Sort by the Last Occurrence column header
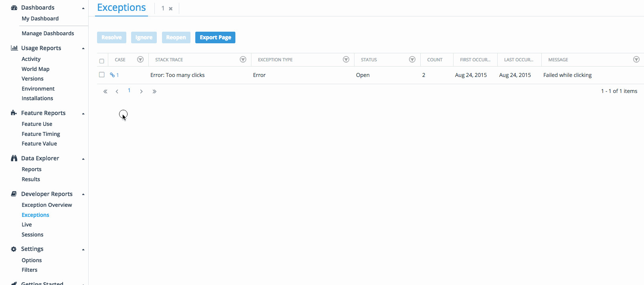644x285 pixels. [x=519, y=60]
